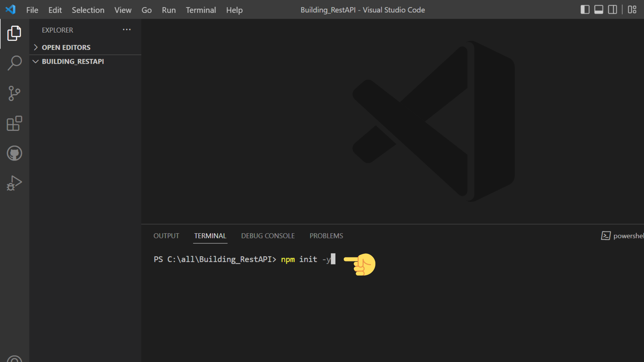The image size is (644, 362).
Task: Open the Help menu
Action: (234, 10)
